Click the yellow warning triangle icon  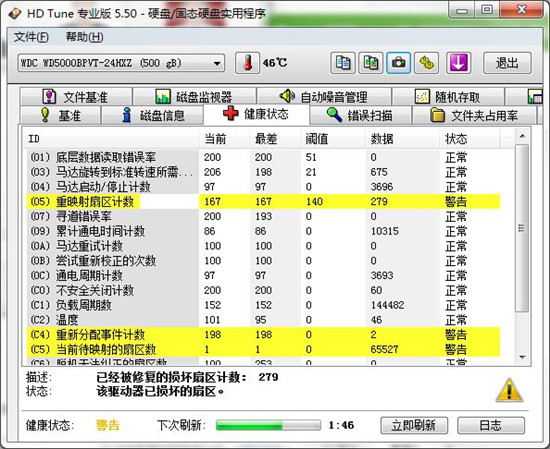point(509,390)
